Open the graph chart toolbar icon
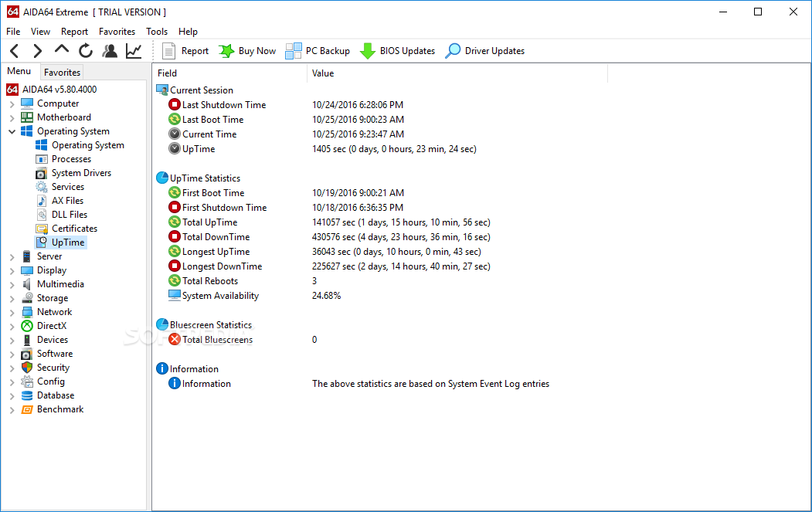The height and width of the screenshot is (512, 812). point(134,51)
